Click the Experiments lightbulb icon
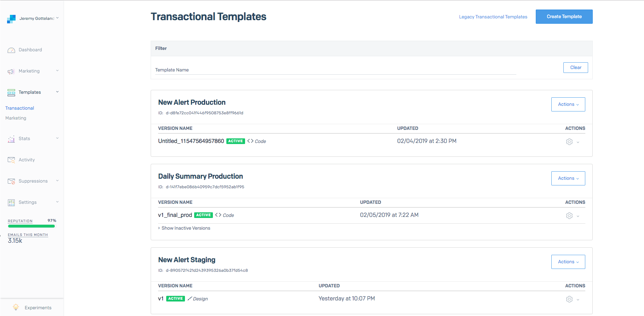This screenshot has width=644, height=316. point(16,307)
